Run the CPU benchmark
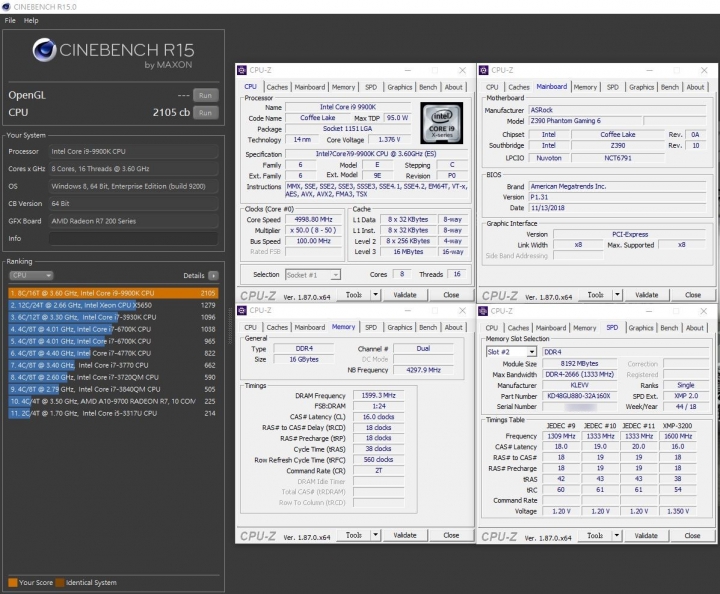 pyautogui.click(x=205, y=112)
